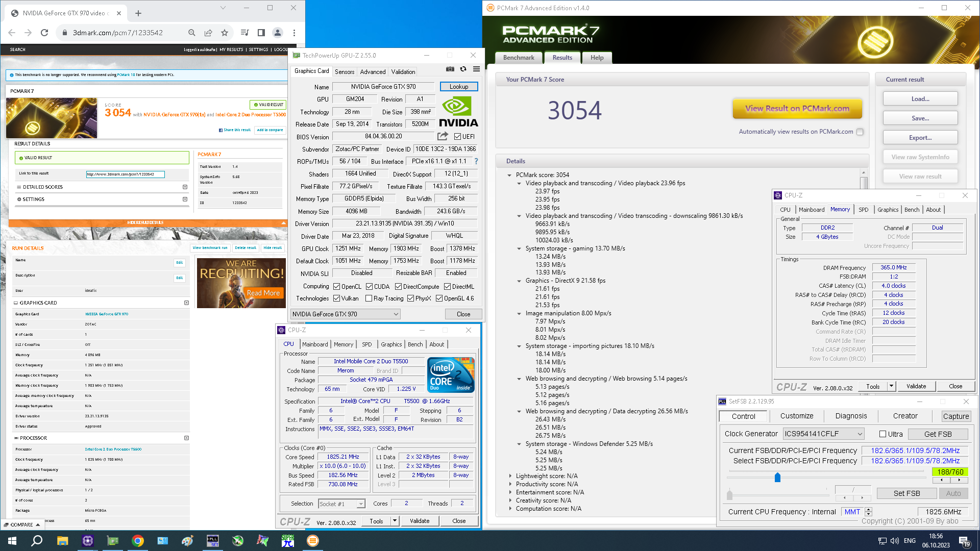
Task: Click GPU-Z screenshot camera icon
Action: point(450,69)
